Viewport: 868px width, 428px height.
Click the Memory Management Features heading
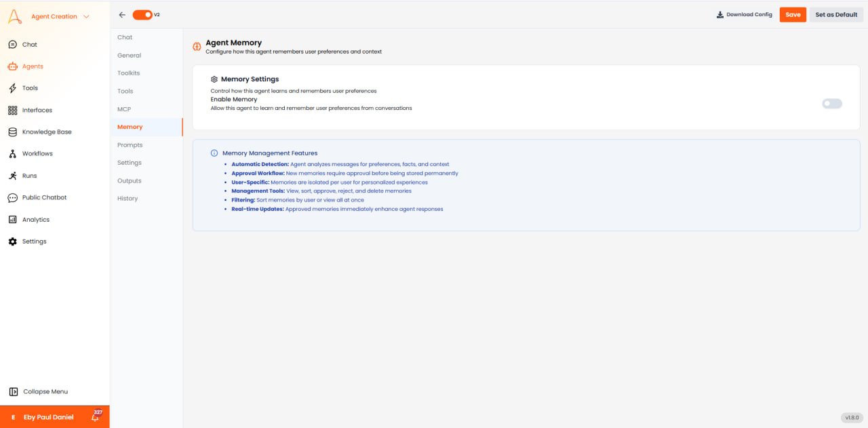pos(270,153)
